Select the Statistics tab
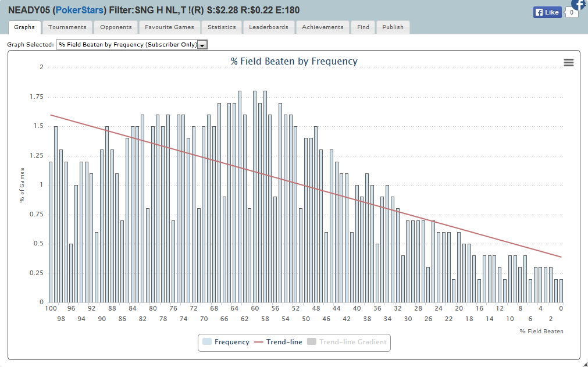Viewport: 588px width, 367px height. [x=222, y=27]
